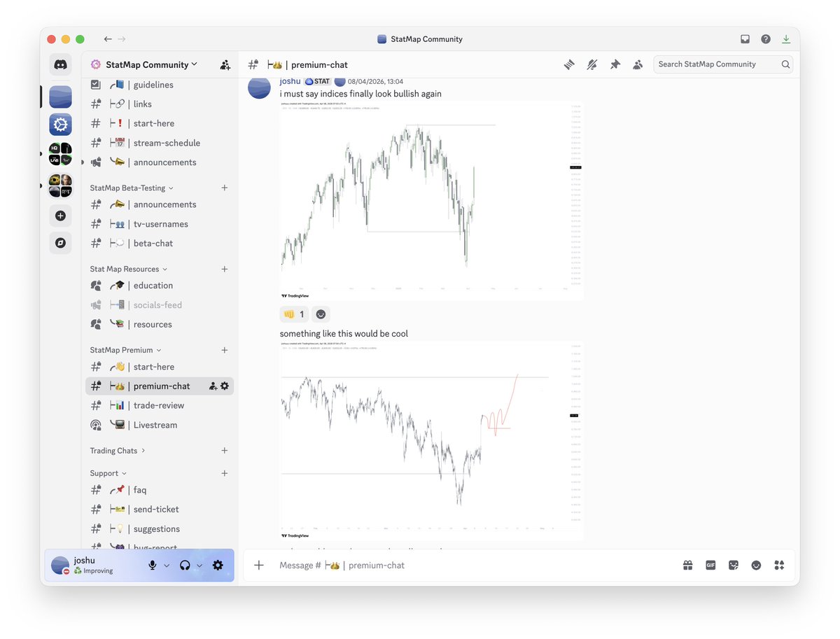The image size is (840, 639).
Task: Open joshu user profile panel
Action: point(94,566)
